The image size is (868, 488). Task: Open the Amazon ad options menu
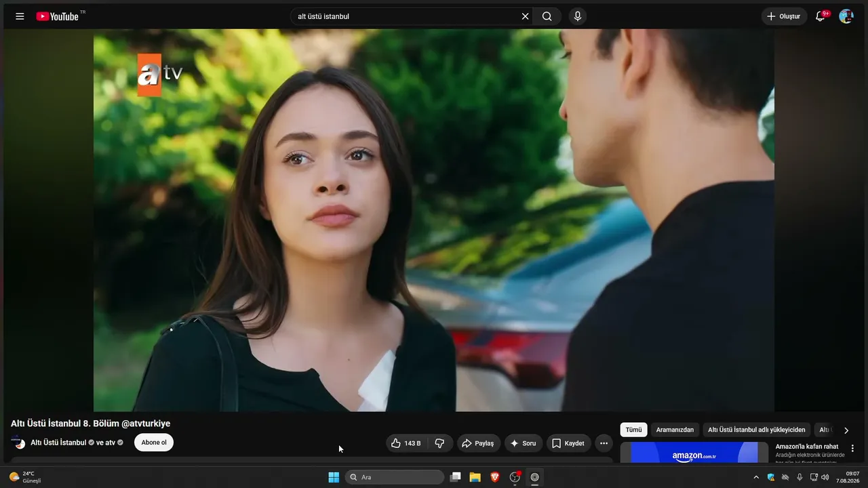852,448
